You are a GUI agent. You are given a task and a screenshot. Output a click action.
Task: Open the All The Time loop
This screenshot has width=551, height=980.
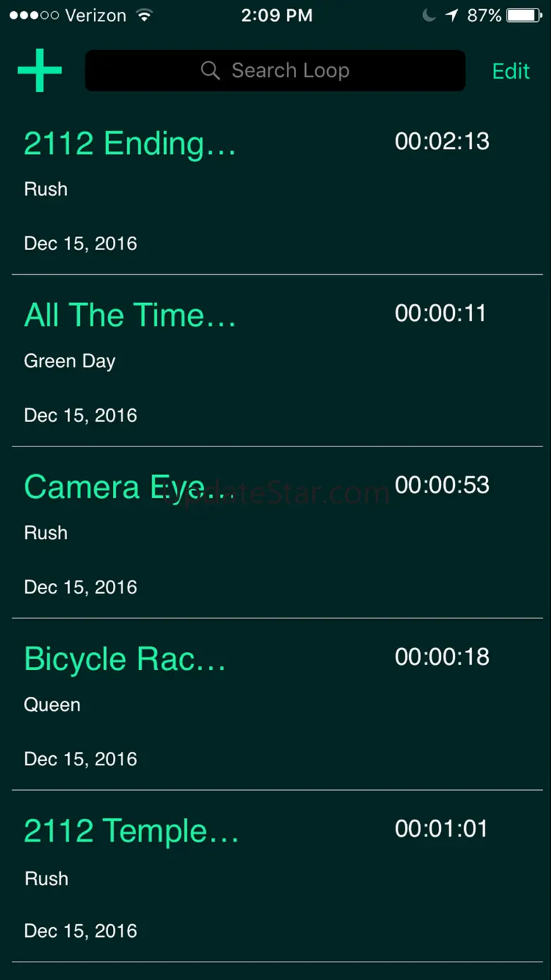(277, 360)
